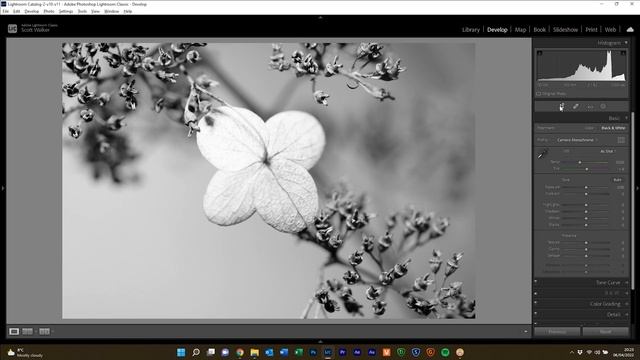
Task: Collapse the Histogram panel
Action: coord(626,42)
